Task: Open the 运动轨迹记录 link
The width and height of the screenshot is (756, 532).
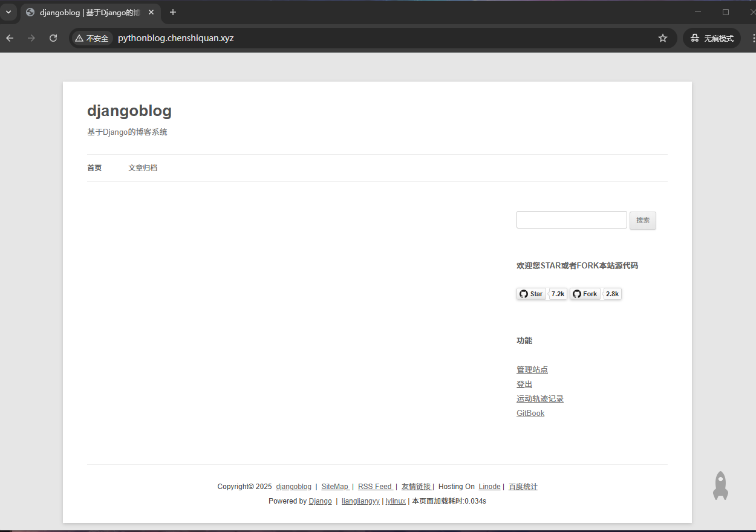Action: point(540,399)
